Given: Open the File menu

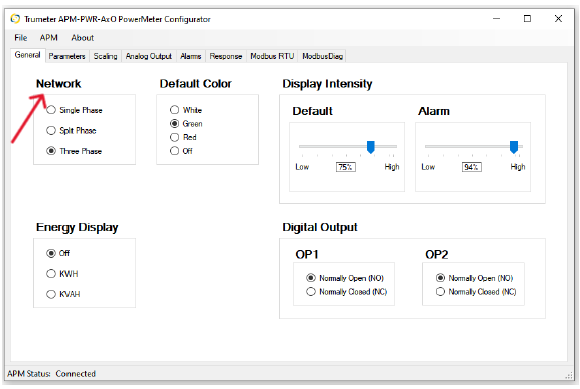Looking at the screenshot, I should 21,38.
